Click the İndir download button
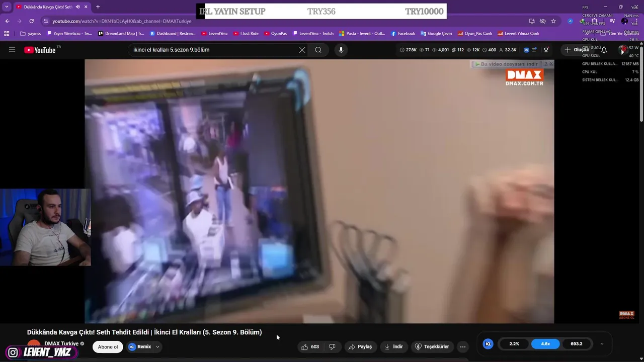 pos(394,347)
